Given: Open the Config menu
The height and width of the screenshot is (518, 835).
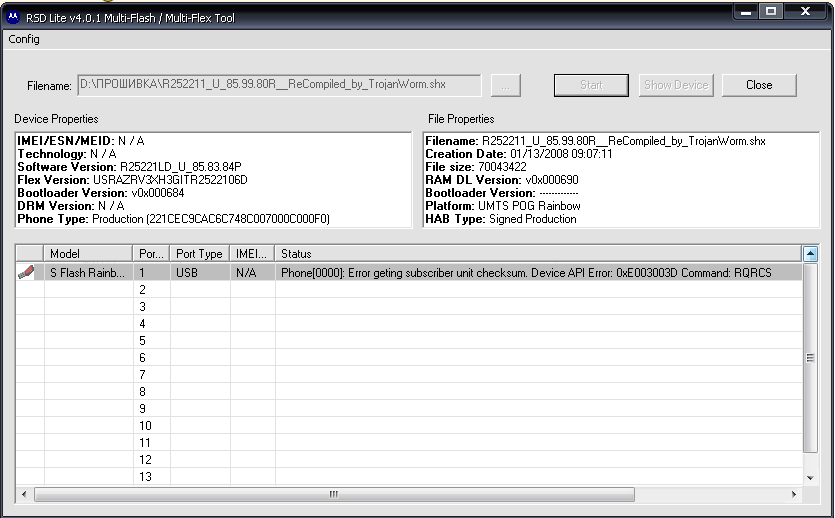Looking at the screenshot, I should point(23,39).
